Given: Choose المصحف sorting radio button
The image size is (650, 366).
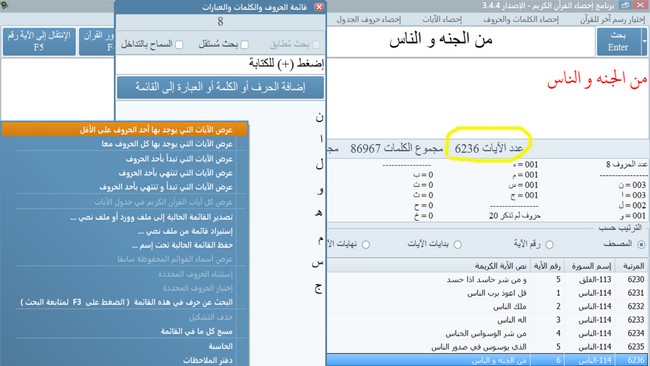Looking at the screenshot, I should 641,245.
